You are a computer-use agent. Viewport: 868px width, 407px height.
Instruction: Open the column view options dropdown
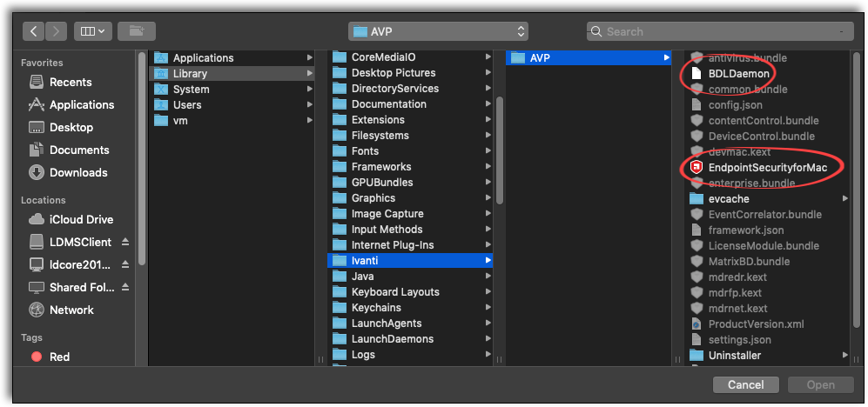(91, 31)
